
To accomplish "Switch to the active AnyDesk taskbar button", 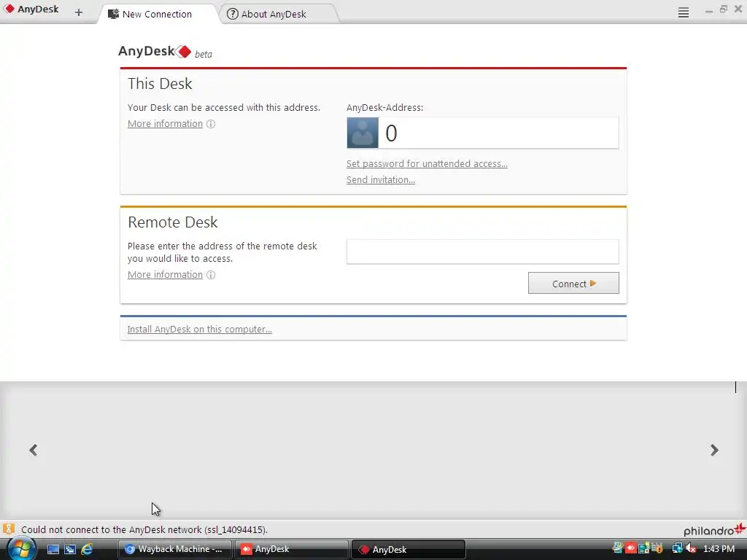I will click(408, 549).
